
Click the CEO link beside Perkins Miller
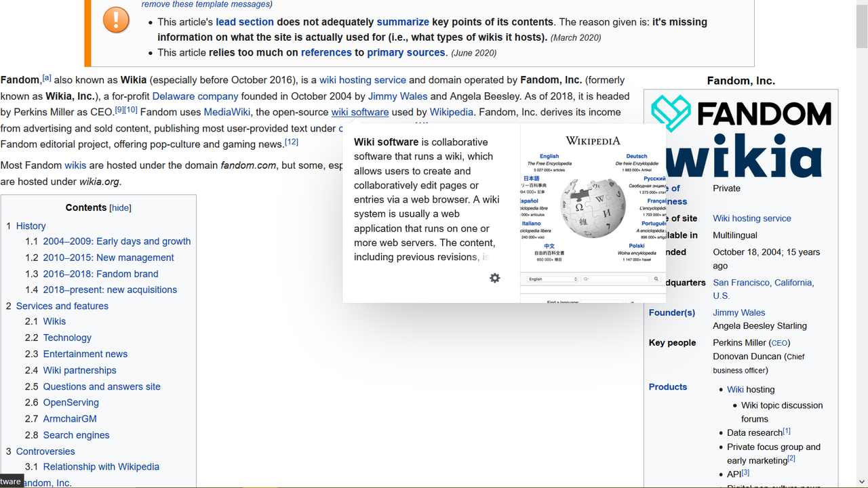779,344
